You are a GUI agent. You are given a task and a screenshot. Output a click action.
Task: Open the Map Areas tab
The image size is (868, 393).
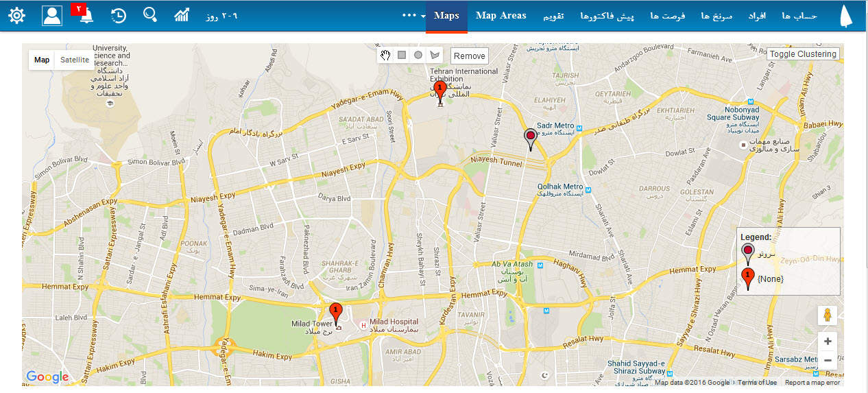click(x=501, y=16)
